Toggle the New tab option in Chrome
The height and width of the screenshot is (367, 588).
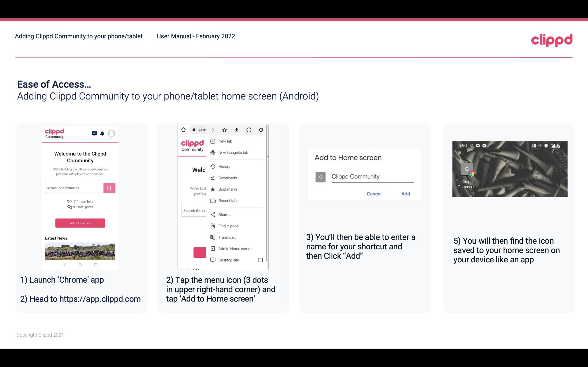(225, 141)
